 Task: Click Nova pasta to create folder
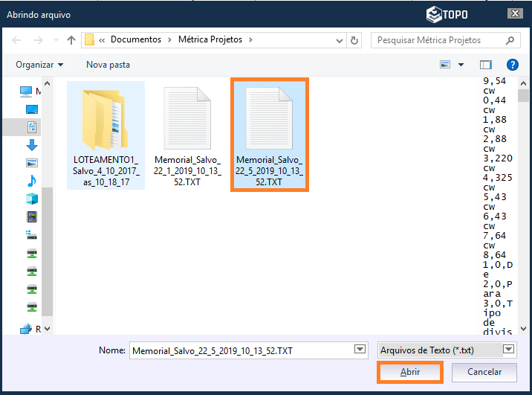pyautogui.click(x=108, y=65)
